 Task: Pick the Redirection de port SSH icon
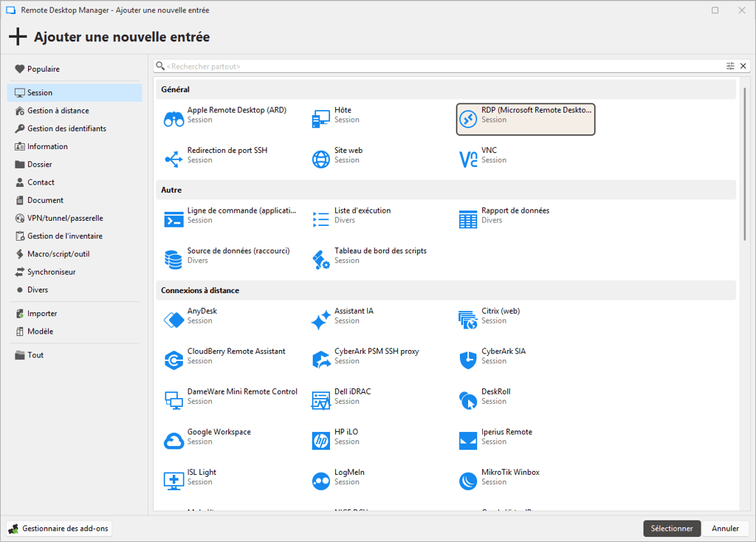pyautogui.click(x=173, y=159)
